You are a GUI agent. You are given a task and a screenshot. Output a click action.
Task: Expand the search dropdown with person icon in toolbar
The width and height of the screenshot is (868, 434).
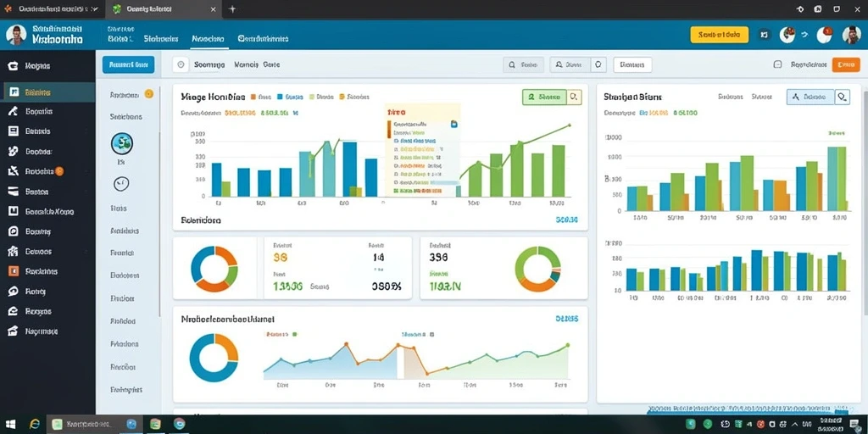click(570, 64)
